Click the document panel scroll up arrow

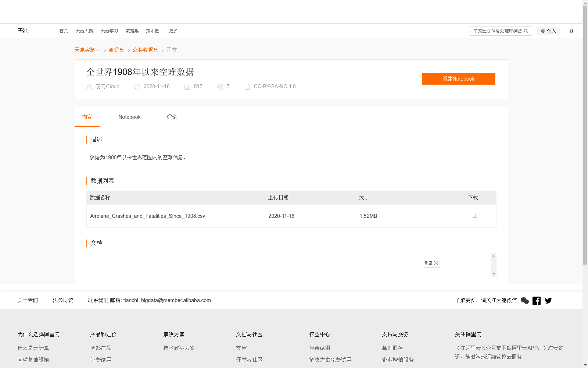pyautogui.click(x=494, y=255)
